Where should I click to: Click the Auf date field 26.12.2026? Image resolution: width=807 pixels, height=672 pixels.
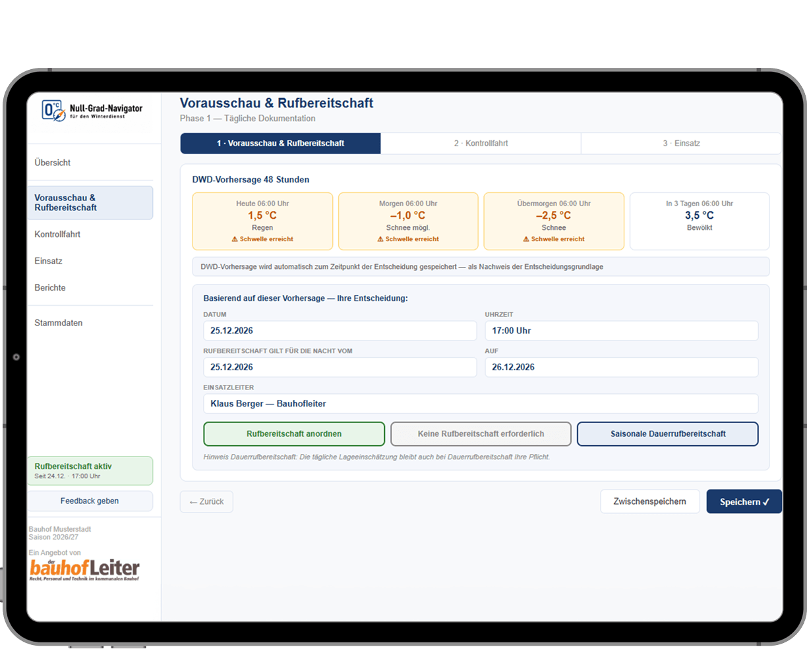[622, 368]
